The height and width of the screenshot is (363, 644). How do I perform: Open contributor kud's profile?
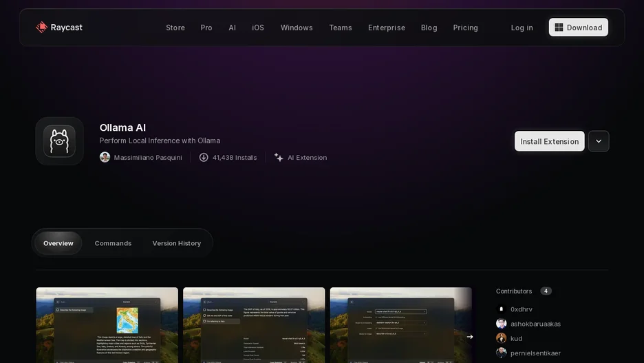516,338
